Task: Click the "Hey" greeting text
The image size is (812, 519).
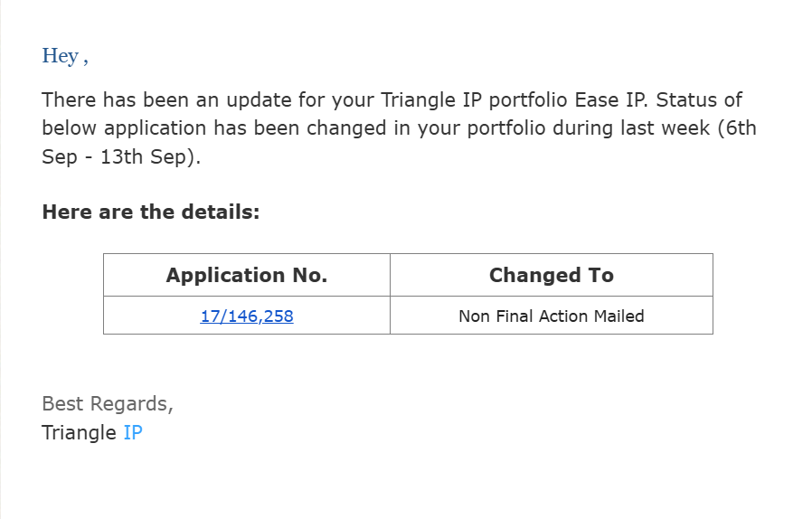Action: (x=61, y=56)
